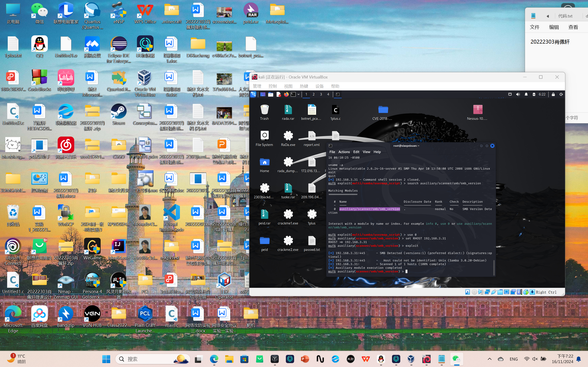The height and width of the screenshot is (367, 588).
Task: Select crackme1.exe on Kali desktop
Action: tap(288, 217)
